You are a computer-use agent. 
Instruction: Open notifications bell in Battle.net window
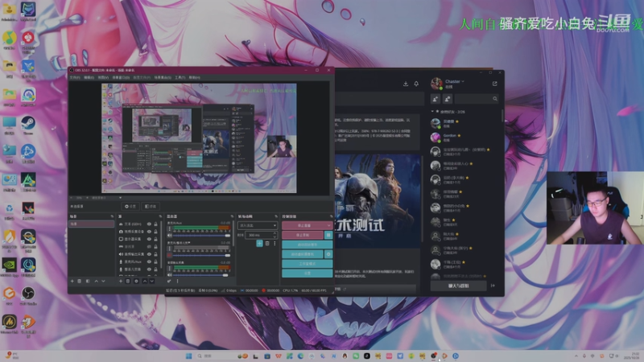[x=416, y=84]
